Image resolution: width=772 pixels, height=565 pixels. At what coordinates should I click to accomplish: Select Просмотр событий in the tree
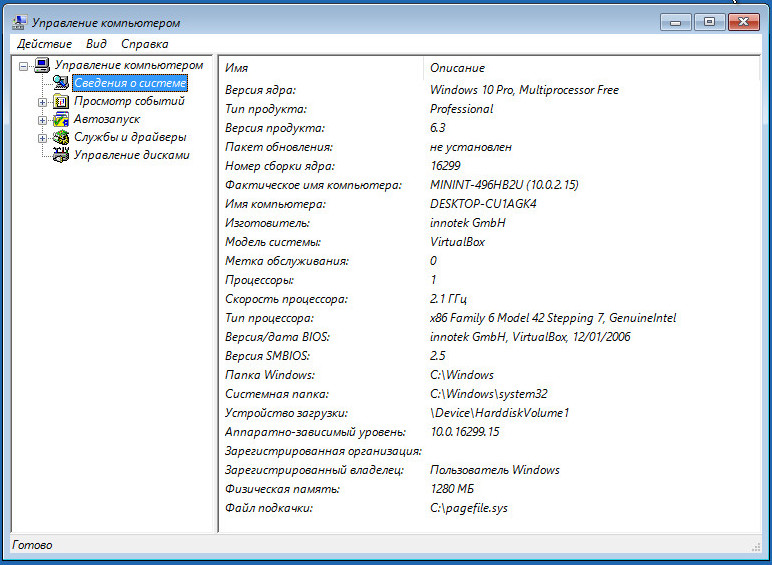click(x=129, y=101)
